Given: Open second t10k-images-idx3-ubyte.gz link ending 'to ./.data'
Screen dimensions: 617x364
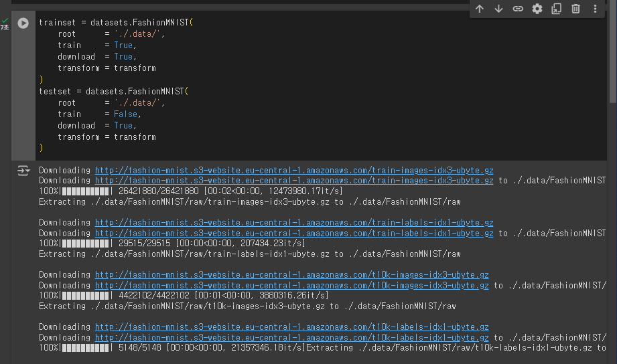Looking at the screenshot, I should (291, 286).
